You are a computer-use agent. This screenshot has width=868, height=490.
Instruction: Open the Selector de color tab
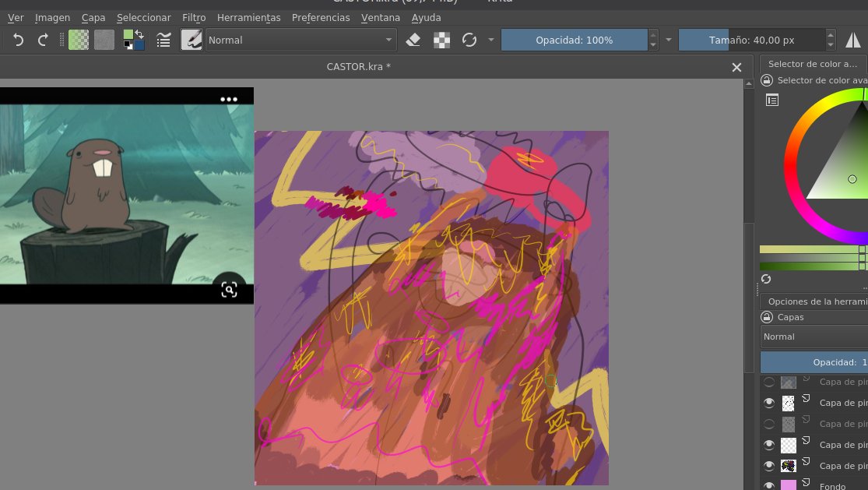[813, 64]
